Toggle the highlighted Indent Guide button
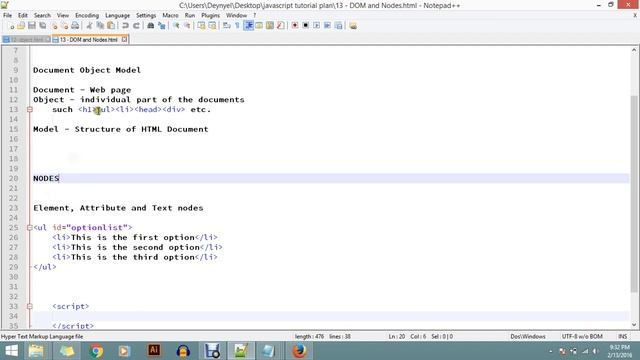 [248, 26]
